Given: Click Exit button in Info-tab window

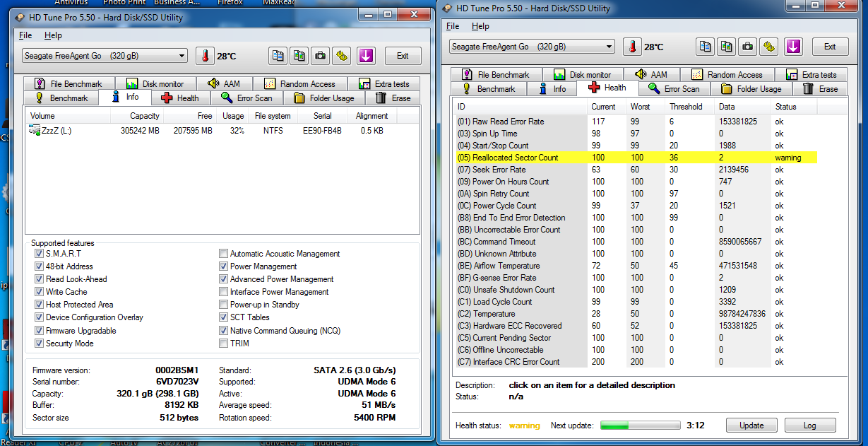Looking at the screenshot, I should pos(403,56).
